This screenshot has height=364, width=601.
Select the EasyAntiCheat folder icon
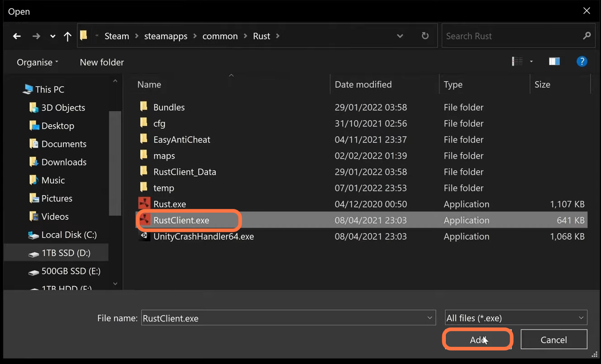(x=144, y=139)
